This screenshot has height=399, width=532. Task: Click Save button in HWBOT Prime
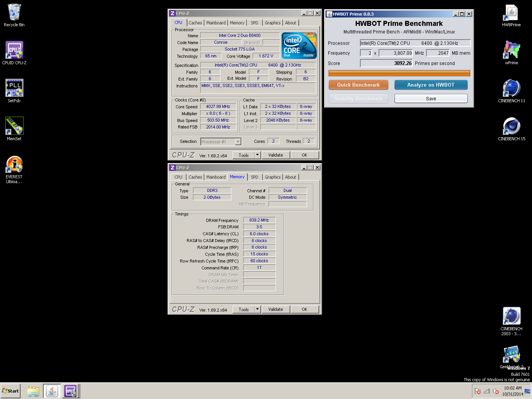pyautogui.click(x=431, y=98)
